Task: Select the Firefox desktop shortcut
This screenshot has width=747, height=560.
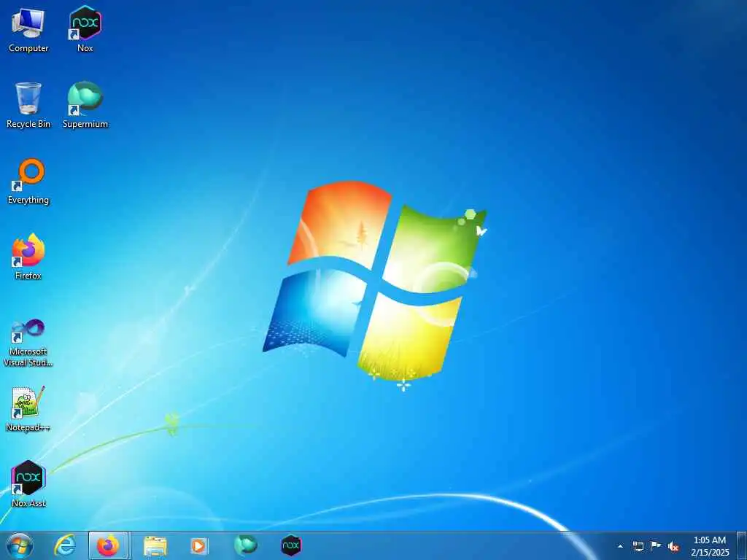Action: (28, 257)
